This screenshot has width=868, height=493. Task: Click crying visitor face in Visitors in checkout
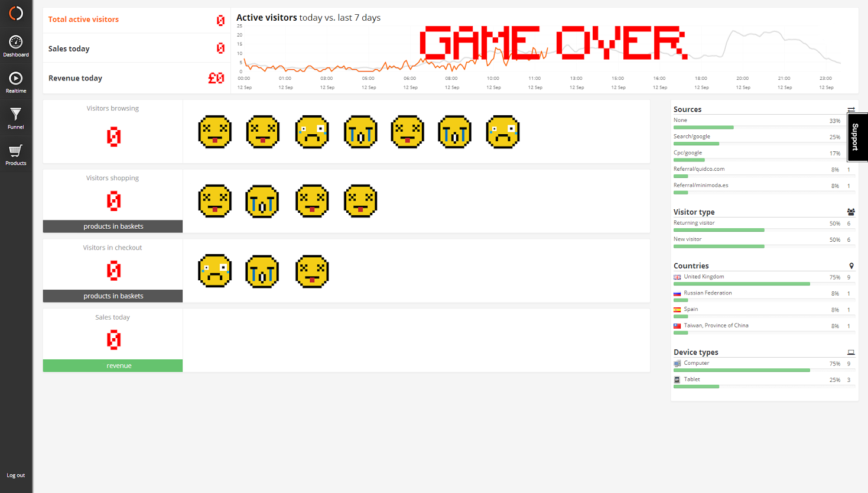(262, 271)
